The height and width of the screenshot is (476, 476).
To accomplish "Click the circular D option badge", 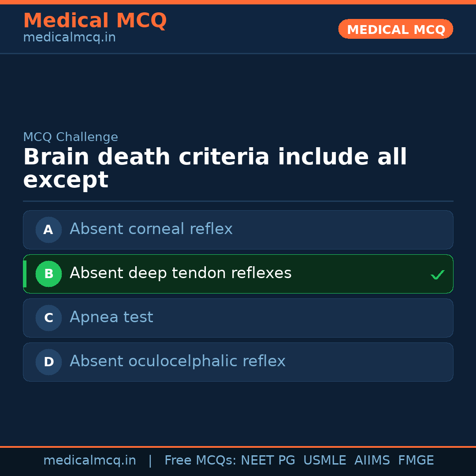I will [48, 362].
